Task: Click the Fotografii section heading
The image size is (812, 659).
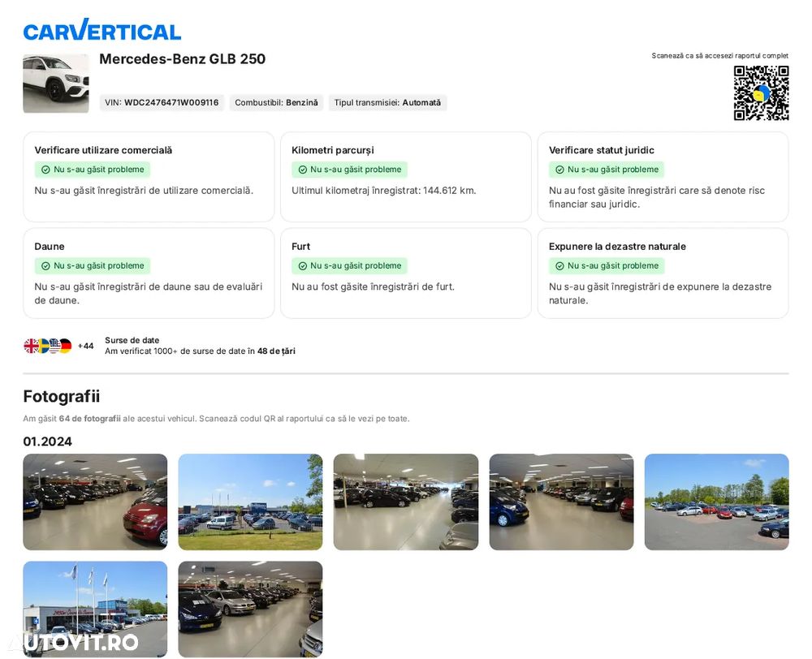Action: coord(61,397)
